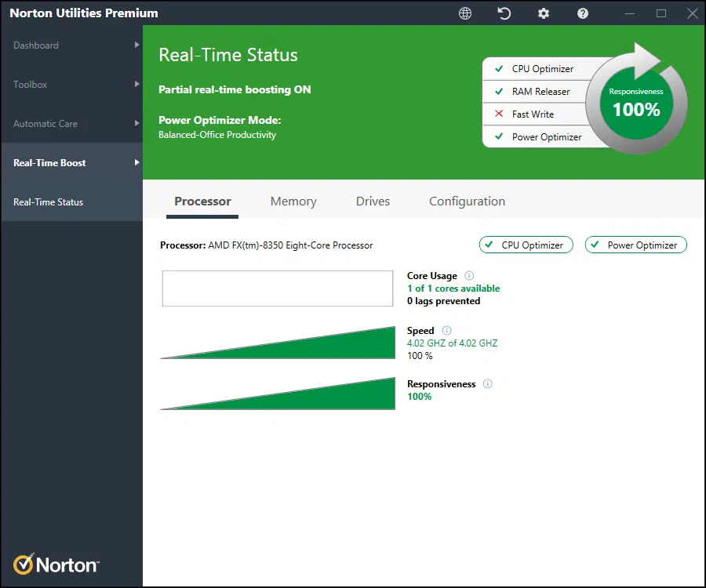Click the globe language icon
The height and width of the screenshot is (588, 706).
click(465, 13)
